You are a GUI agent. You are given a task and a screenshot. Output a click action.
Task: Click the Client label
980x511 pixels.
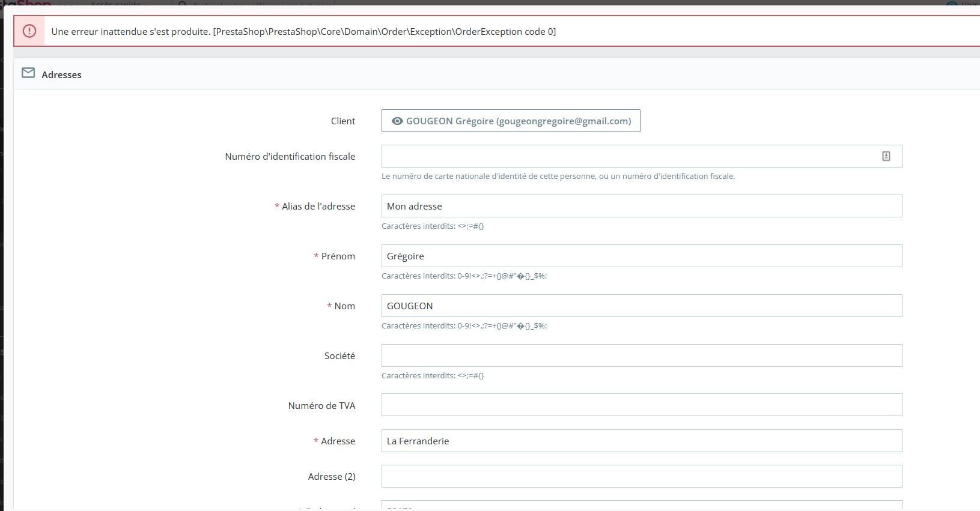tap(343, 121)
